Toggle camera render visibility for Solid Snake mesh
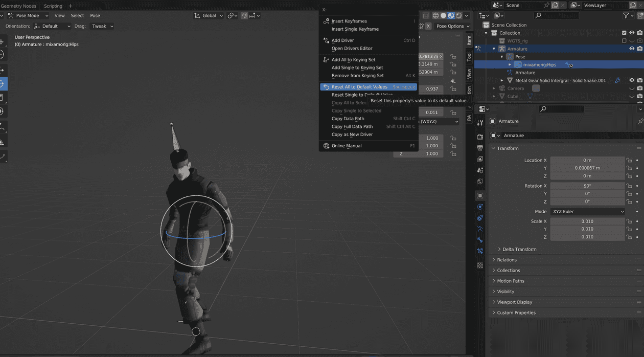644x357 pixels. coord(639,80)
